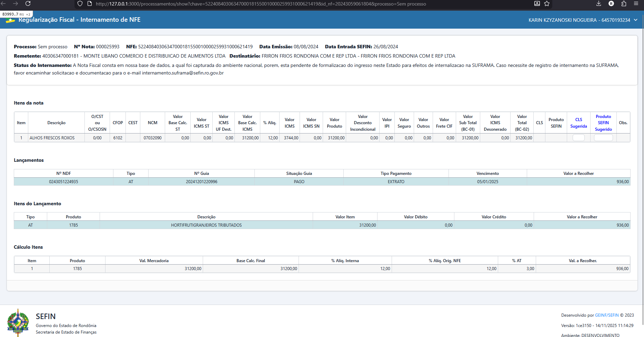Click the bookmark star icon in address bar
This screenshot has width=644, height=337.
tap(547, 4)
